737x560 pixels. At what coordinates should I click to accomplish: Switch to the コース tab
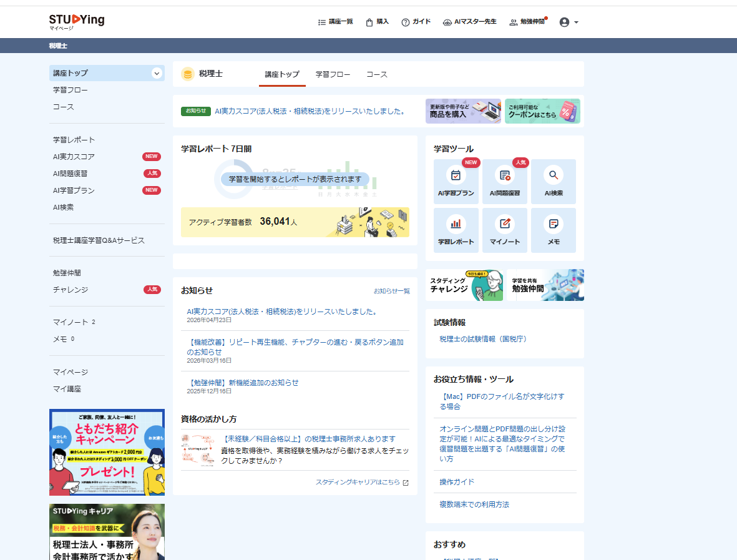(377, 74)
